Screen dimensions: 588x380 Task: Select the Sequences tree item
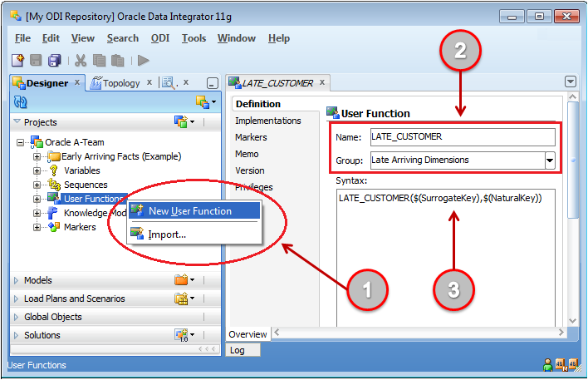[x=86, y=185]
